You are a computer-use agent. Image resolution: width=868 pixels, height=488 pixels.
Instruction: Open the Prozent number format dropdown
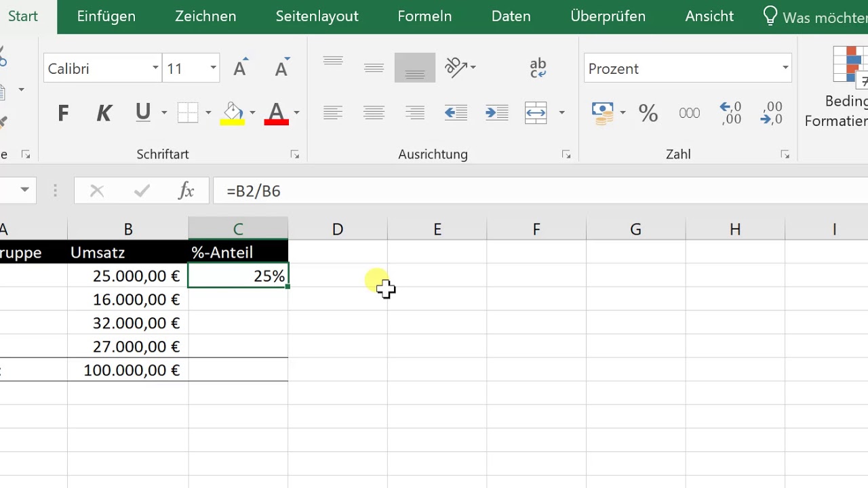(785, 68)
